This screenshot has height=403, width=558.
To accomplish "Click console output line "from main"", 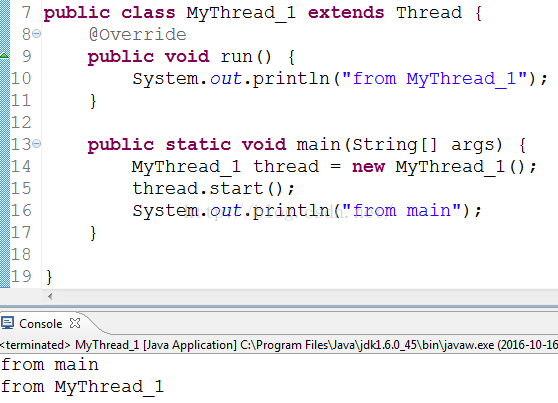I will 50,365.
